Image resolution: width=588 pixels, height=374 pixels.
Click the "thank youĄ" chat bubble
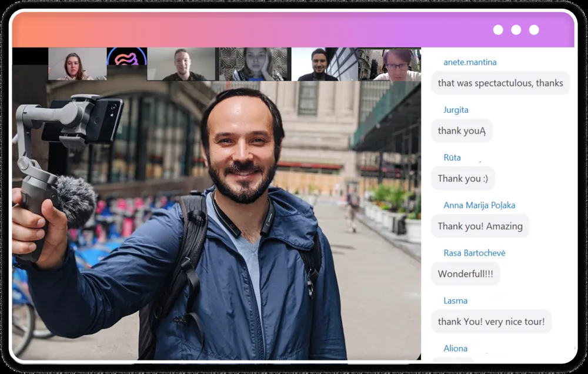pyautogui.click(x=462, y=131)
